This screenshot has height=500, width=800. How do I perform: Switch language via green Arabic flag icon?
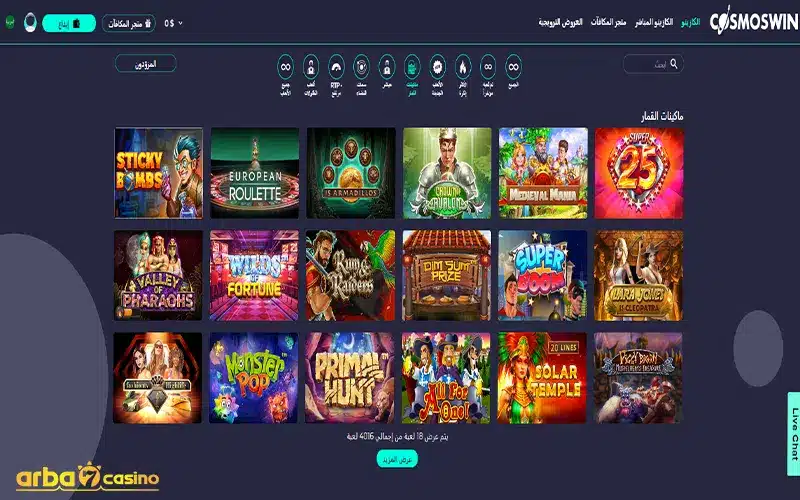[x=10, y=22]
